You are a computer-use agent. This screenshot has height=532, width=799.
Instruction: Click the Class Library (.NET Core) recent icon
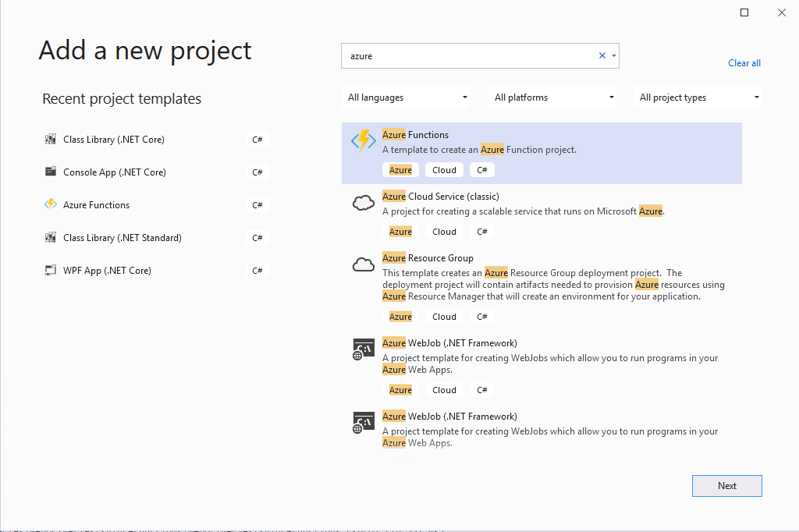51,139
